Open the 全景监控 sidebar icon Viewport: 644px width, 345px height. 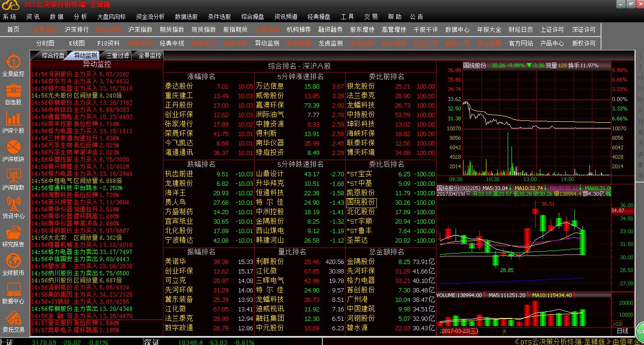(13, 66)
